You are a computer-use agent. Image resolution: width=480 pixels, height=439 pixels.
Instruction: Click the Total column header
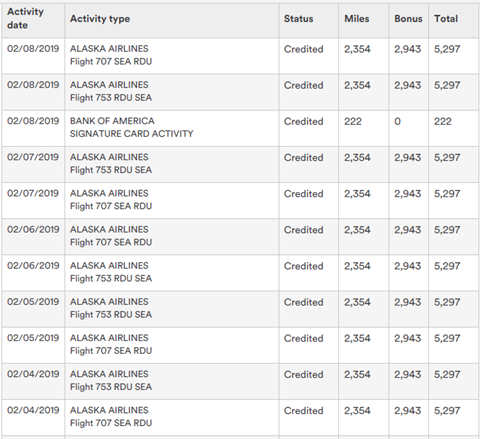click(446, 19)
